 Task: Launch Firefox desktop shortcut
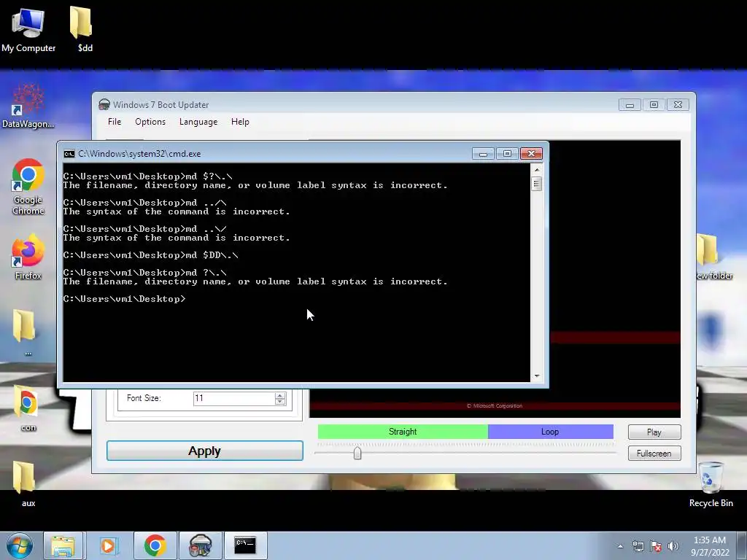(28, 257)
